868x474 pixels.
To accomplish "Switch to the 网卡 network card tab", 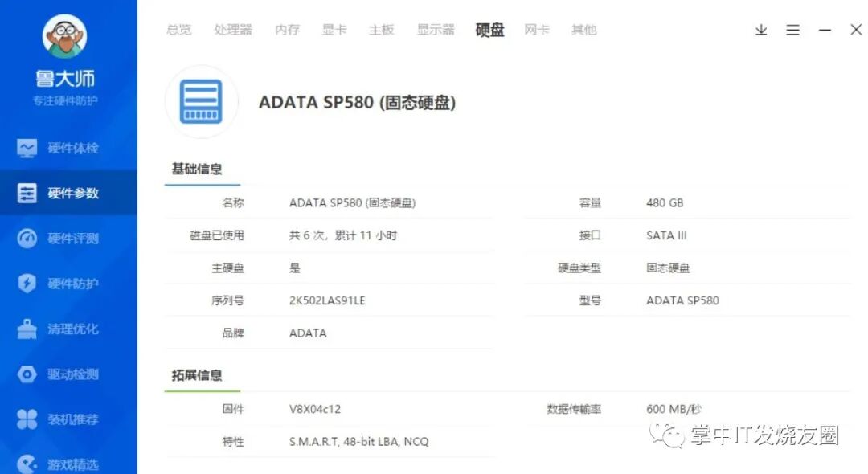I will tap(537, 30).
